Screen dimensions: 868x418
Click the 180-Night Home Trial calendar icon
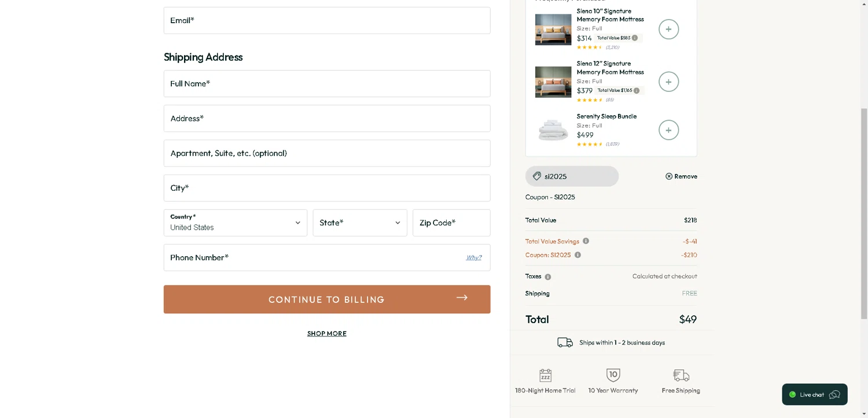[x=545, y=376]
